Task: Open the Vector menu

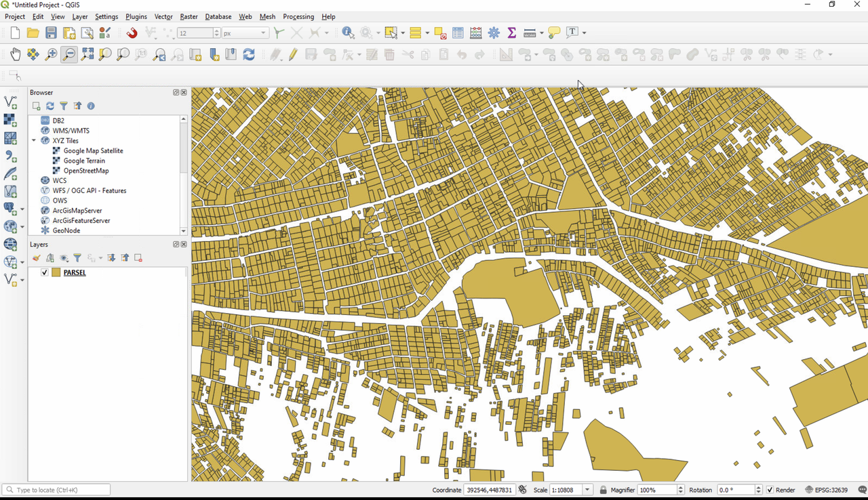Action: point(163,16)
